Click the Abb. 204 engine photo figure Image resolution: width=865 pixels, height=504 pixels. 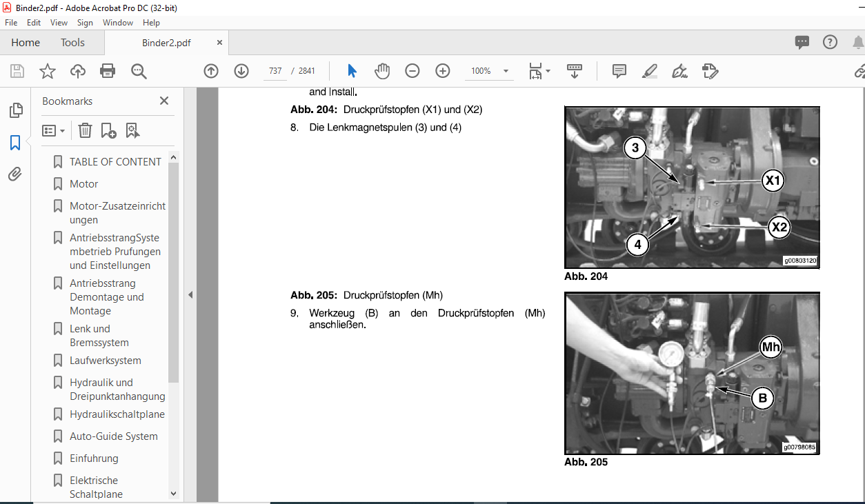click(692, 188)
